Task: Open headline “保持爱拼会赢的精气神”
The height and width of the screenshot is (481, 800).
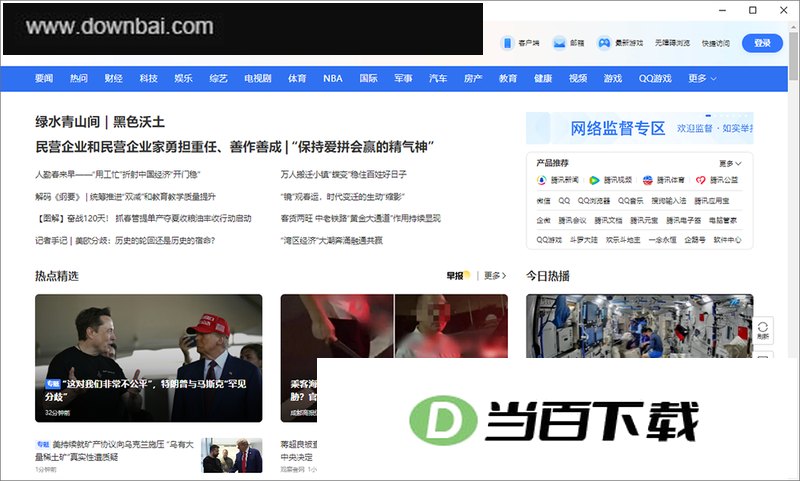Action: tap(363, 147)
